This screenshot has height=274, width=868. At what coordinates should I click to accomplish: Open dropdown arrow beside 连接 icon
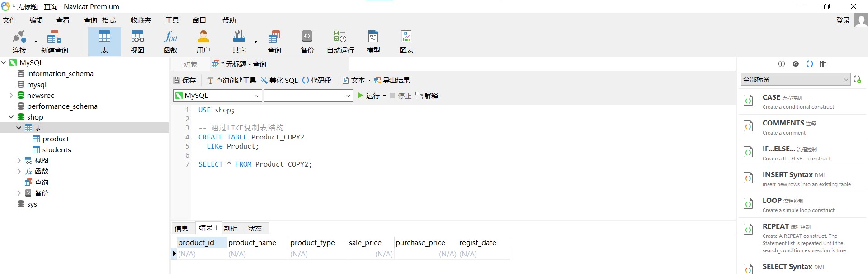point(36,42)
